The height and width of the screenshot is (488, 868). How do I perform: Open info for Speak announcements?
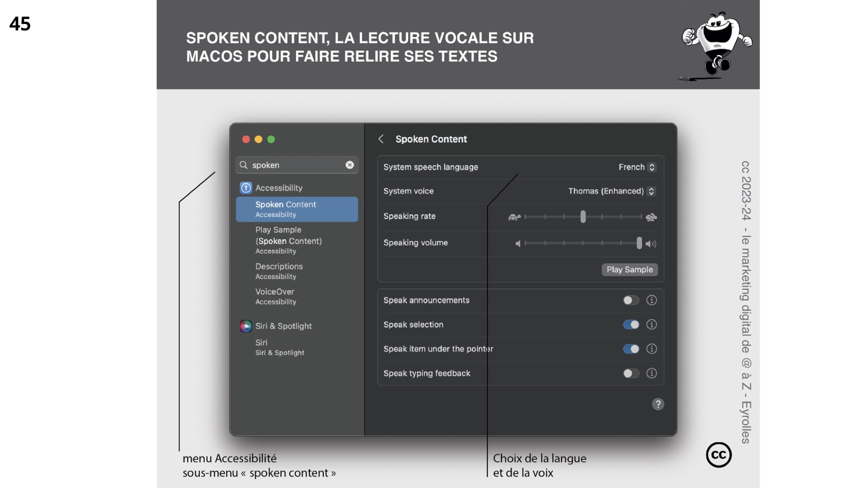651,300
